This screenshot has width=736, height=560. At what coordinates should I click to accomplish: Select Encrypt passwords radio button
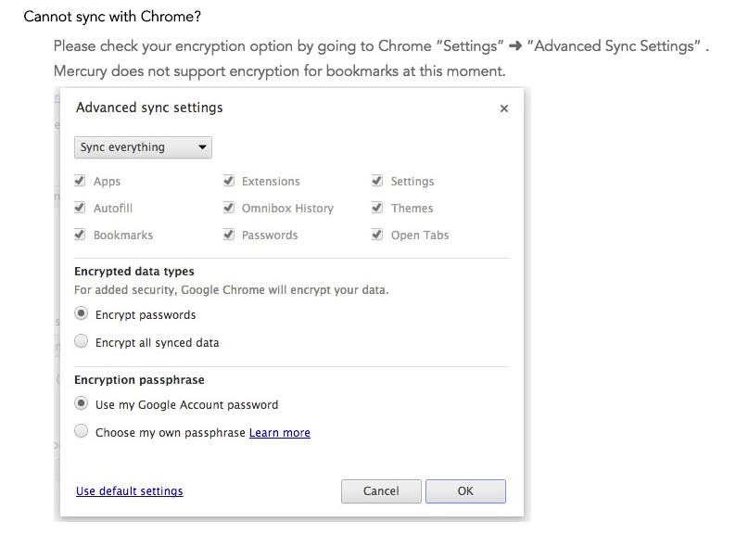click(x=82, y=314)
